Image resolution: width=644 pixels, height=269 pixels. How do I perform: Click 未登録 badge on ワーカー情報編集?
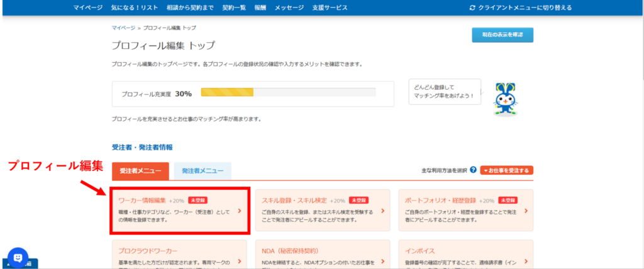pyautogui.click(x=198, y=200)
